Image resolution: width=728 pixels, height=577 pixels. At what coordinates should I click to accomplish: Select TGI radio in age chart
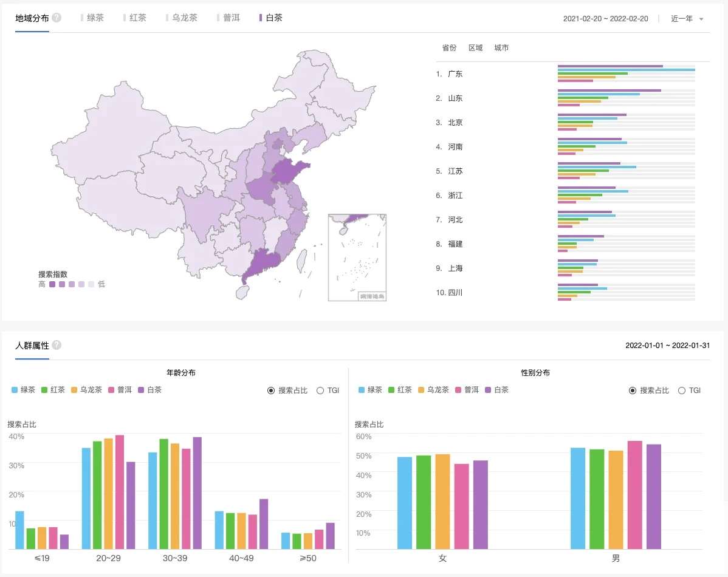pos(328,391)
